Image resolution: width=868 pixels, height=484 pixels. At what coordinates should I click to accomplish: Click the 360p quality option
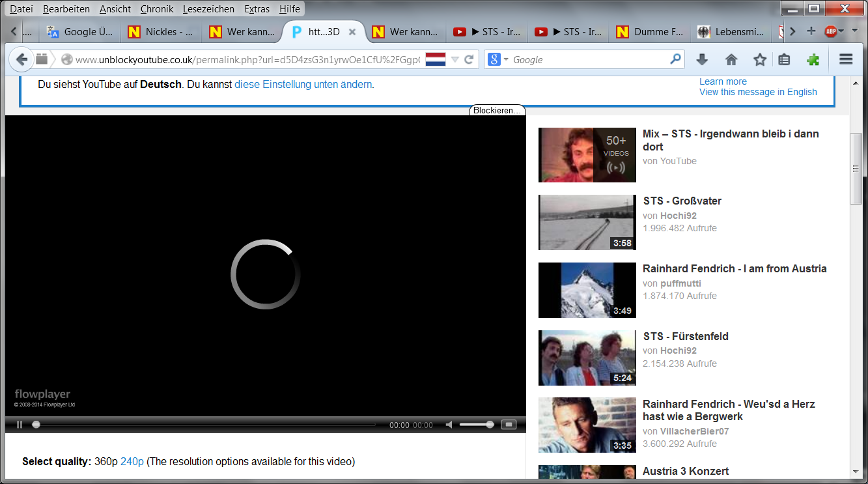coord(106,461)
